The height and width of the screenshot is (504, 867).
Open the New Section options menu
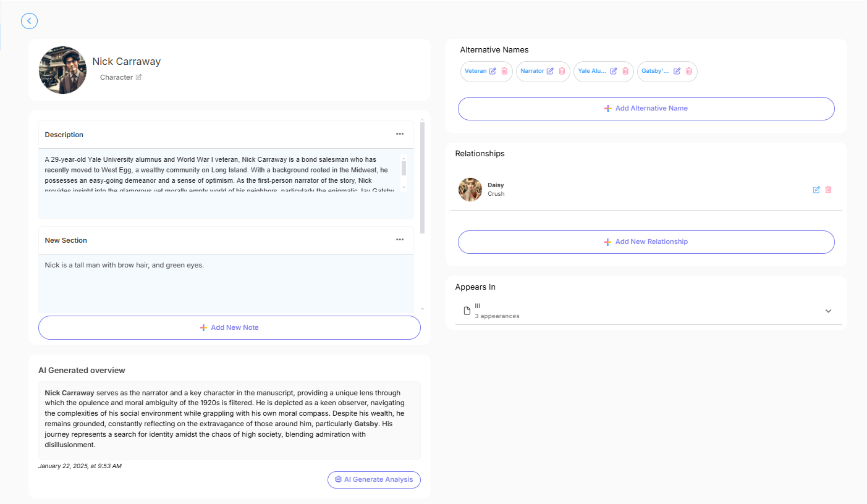[x=400, y=240]
